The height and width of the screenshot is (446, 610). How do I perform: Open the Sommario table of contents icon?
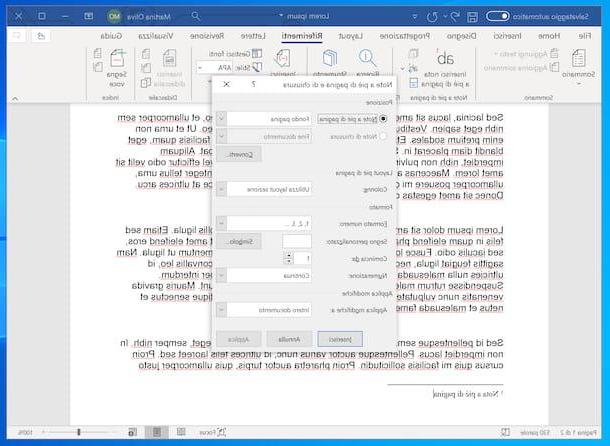coord(578,59)
